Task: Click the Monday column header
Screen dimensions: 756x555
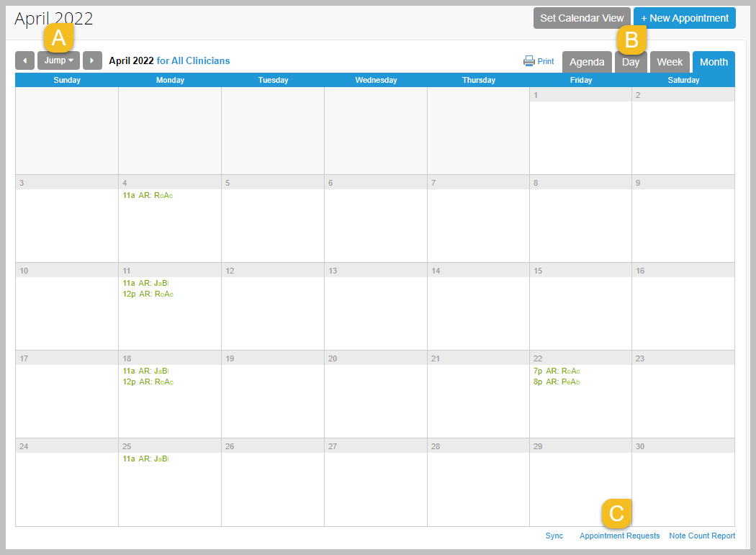Action: 170,80
